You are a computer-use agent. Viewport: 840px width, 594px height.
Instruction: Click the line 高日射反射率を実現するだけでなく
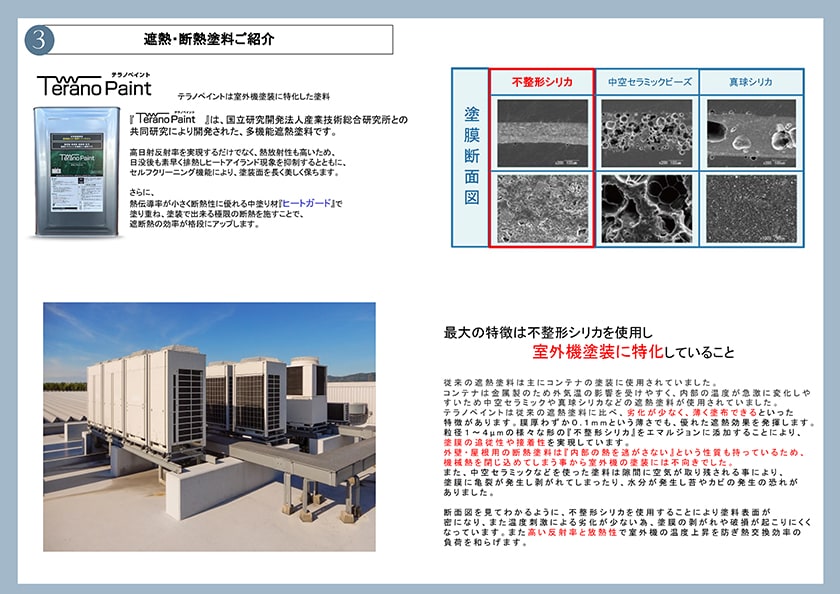233,152
